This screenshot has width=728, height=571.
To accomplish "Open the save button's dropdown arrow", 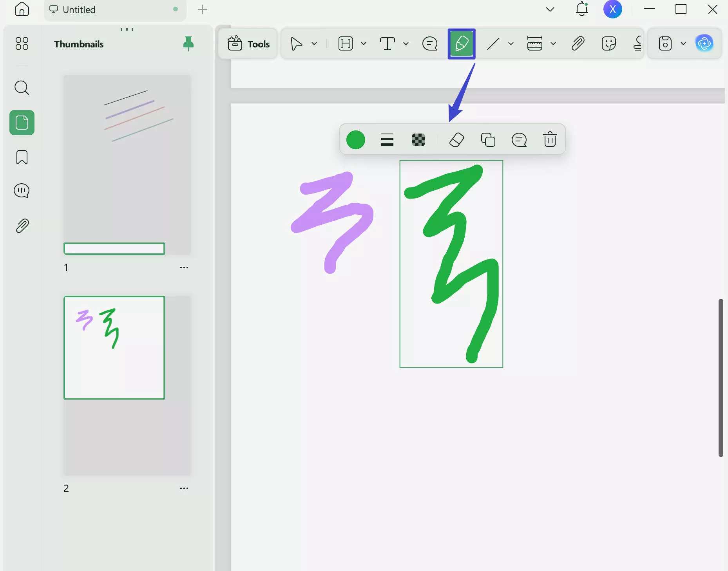I will click(x=683, y=43).
